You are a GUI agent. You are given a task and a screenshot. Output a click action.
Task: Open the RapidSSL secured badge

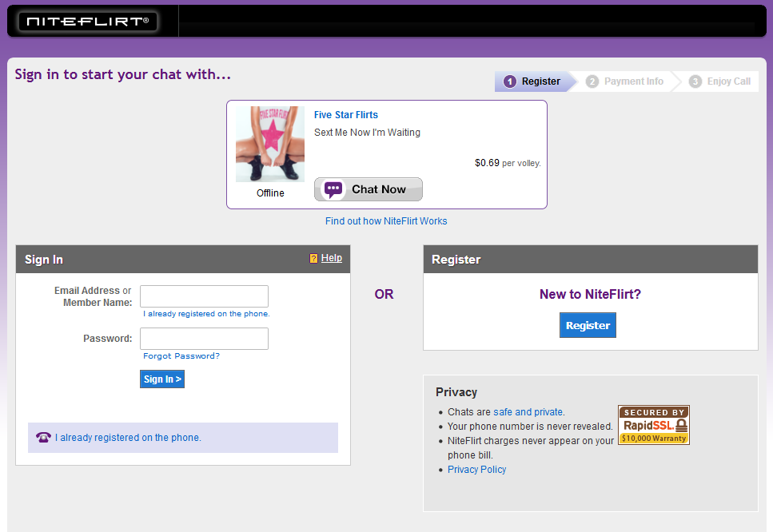[x=653, y=425]
